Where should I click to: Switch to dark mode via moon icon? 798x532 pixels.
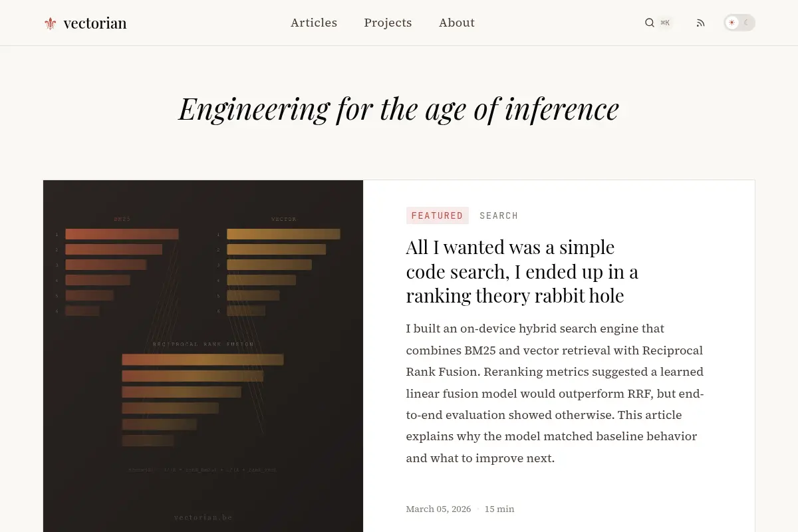tap(746, 23)
